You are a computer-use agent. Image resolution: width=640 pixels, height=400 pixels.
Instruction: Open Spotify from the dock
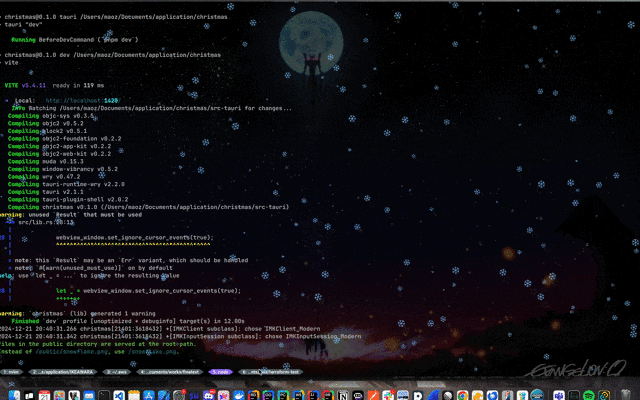click(589, 395)
